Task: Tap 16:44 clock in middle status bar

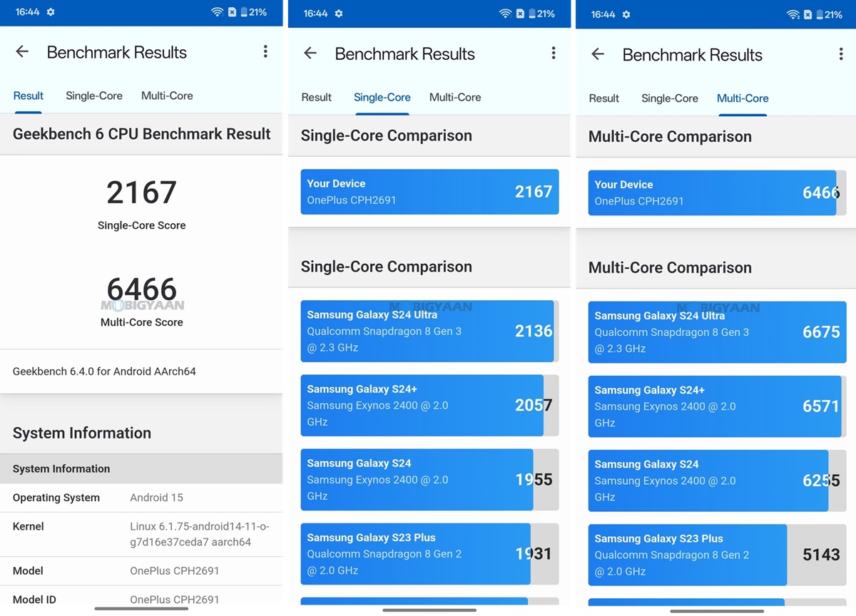Action: (316, 14)
